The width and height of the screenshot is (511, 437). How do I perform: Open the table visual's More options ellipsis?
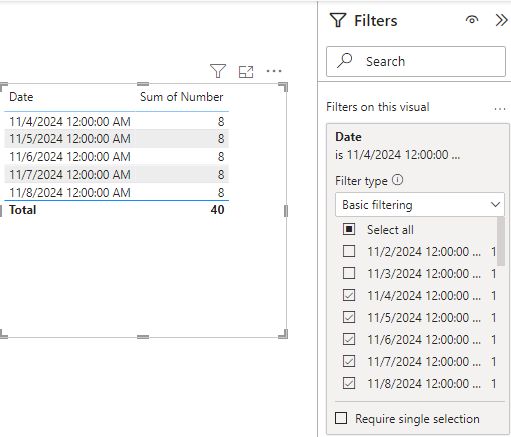coord(274,71)
